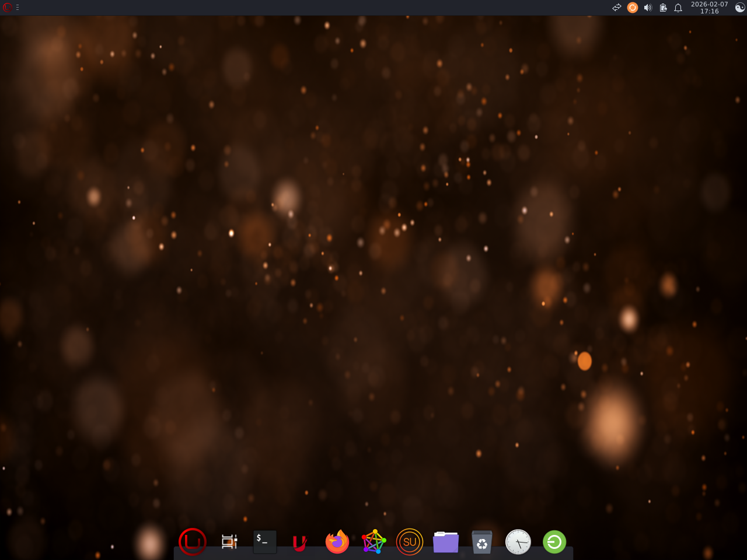The image size is (747, 560).
Task: Open the colorful network graph app in the dock
Action: tap(373, 542)
